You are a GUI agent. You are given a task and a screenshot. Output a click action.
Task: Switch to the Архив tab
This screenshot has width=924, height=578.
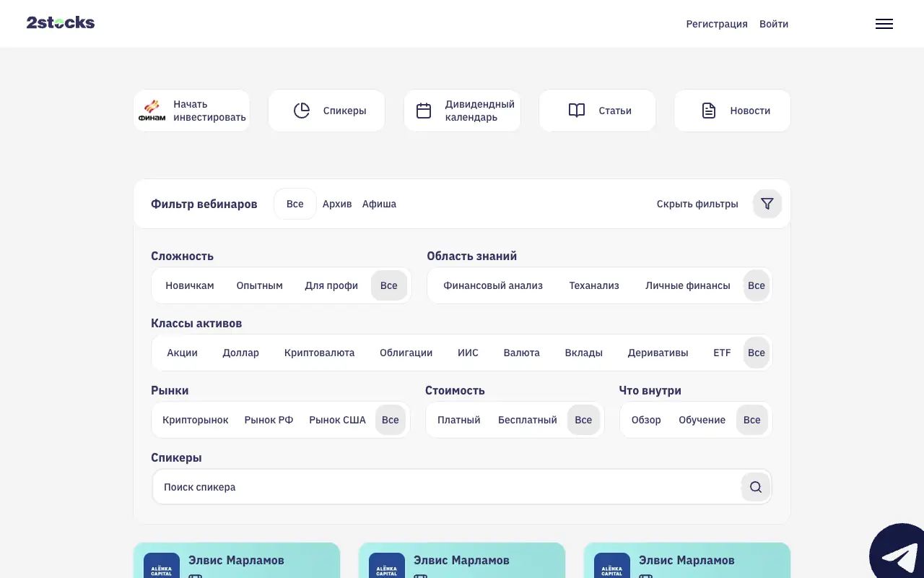pyautogui.click(x=337, y=204)
